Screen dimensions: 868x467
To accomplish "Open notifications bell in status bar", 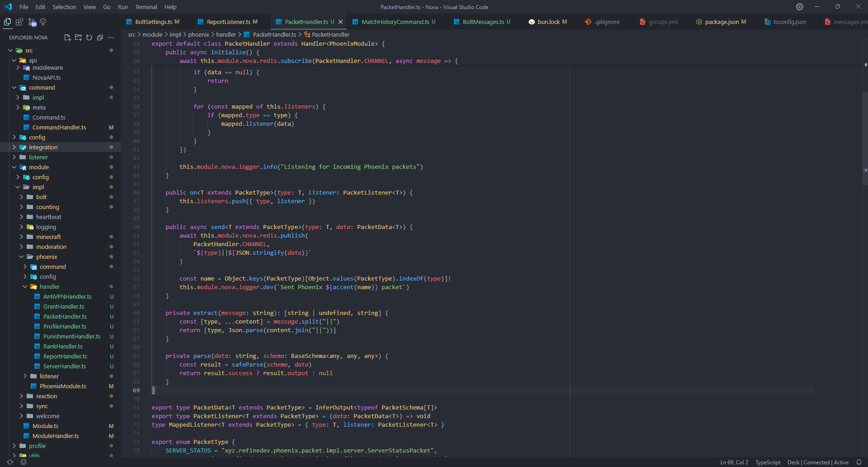I will pyautogui.click(x=859, y=462).
